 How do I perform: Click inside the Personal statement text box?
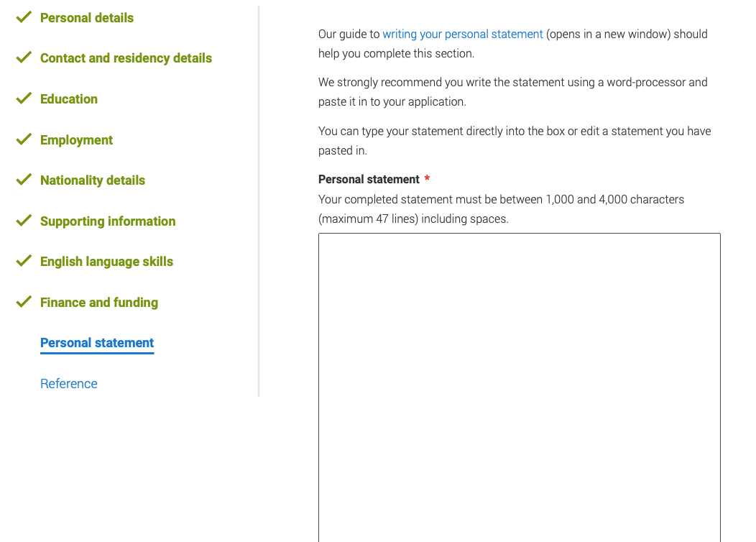(x=520, y=387)
